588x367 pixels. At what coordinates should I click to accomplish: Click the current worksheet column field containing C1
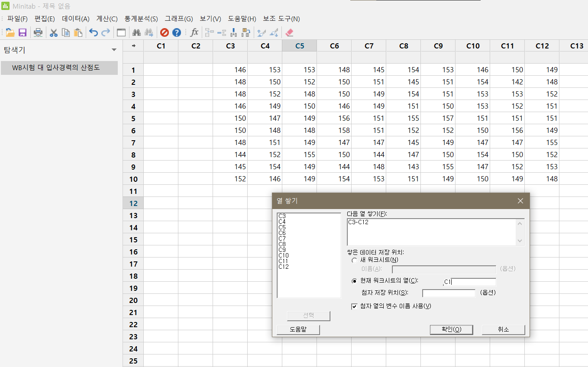(469, 282)
